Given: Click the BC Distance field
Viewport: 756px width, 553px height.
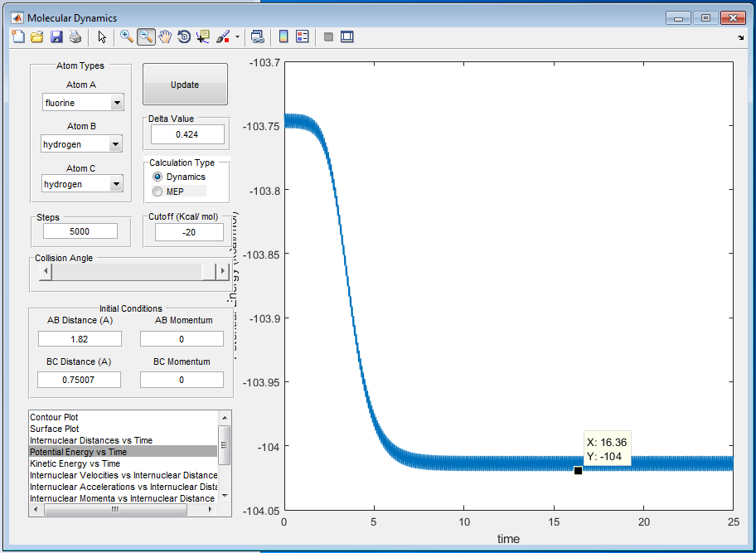Looking at the screenshot, I should (79, 380).
